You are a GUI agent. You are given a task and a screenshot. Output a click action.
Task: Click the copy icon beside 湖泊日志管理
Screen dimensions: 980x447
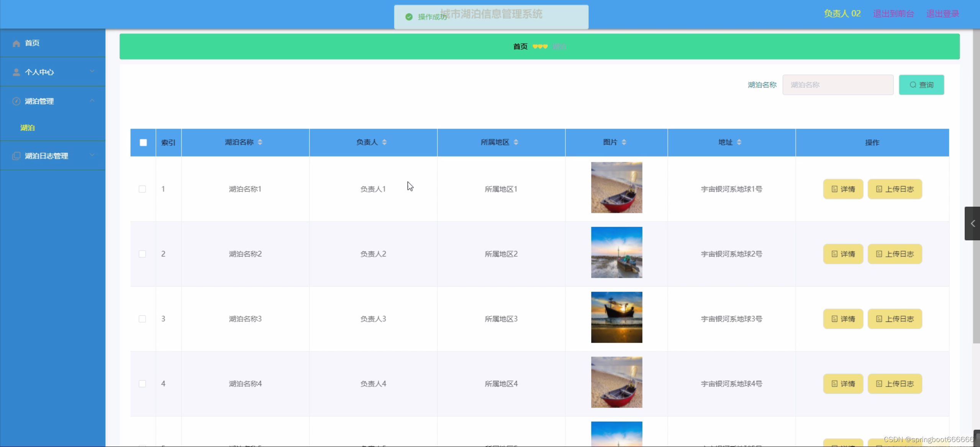[16, 156]
